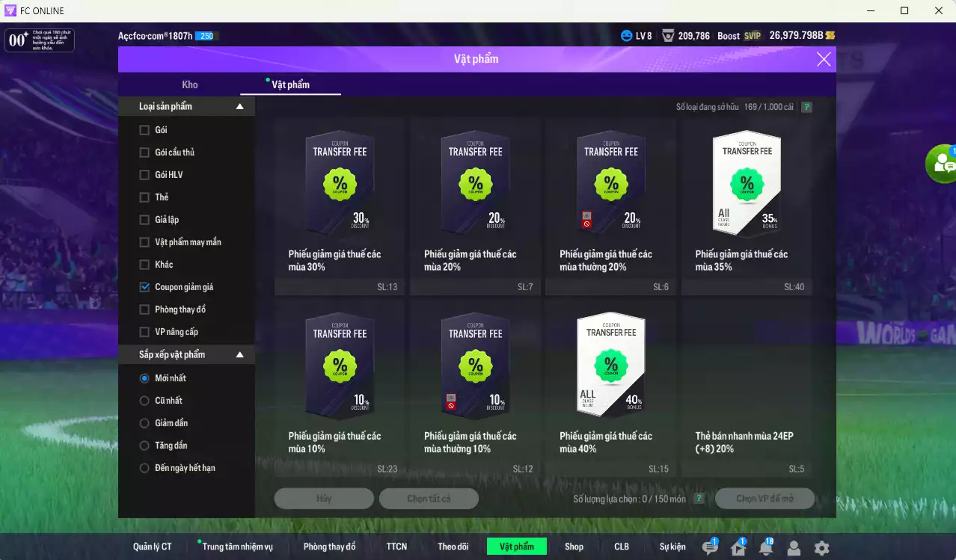
Task: Open CLB in bottom menu
Action: pyautogui.click(x=622, y=547)
